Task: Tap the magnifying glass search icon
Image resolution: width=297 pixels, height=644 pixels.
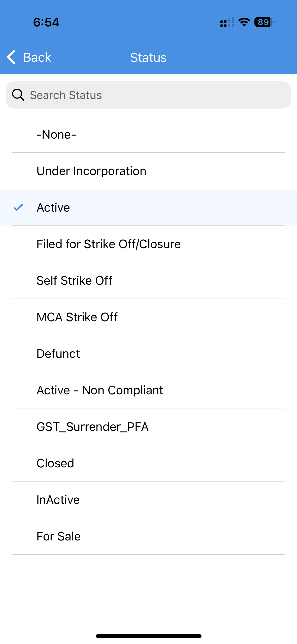Action: point(18,95)
